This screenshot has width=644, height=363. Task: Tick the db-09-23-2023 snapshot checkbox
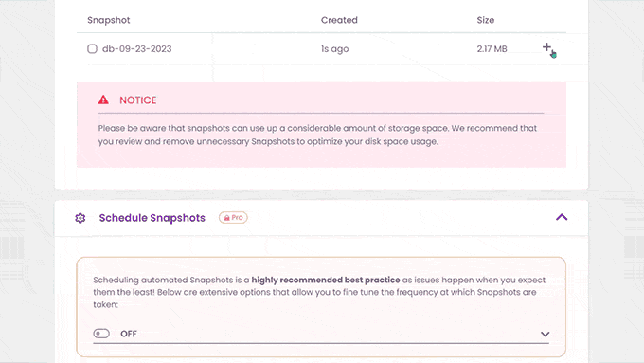point(92,49)
